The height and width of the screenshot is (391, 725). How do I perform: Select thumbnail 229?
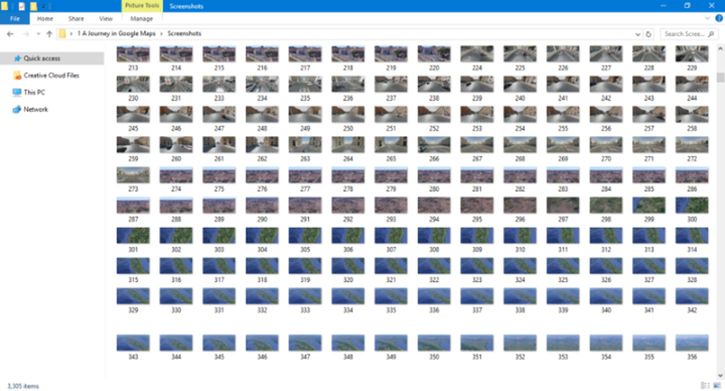[692, 54]
